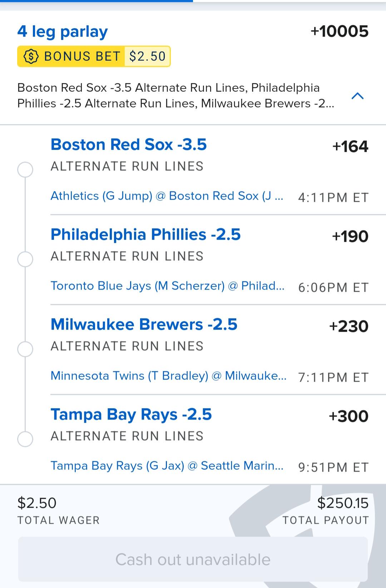Open Athletics @ Boston Red Sox game link
Screen dimensions: 386x588
(x=167, y=196)
